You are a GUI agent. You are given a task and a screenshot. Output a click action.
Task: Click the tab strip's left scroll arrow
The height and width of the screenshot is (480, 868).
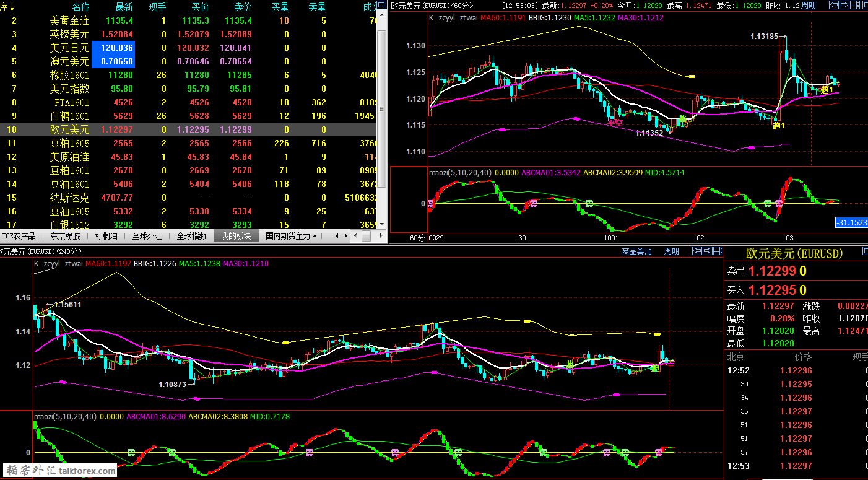[337, 236]
